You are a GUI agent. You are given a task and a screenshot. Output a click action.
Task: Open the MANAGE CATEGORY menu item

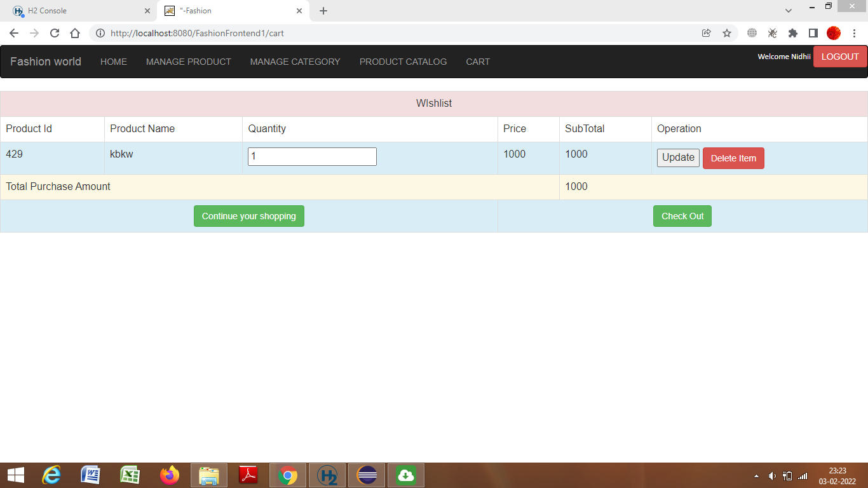tap(295, 62)
